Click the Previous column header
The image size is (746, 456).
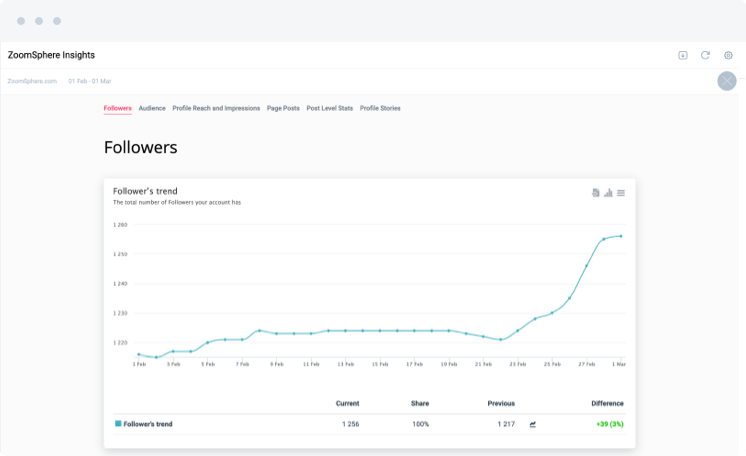(501, 403)
